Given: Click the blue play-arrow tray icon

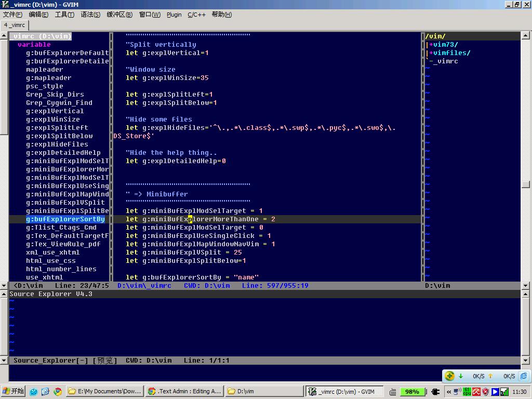Looking at the screenshot, I should pyautogui.click(x=495, y=392).
